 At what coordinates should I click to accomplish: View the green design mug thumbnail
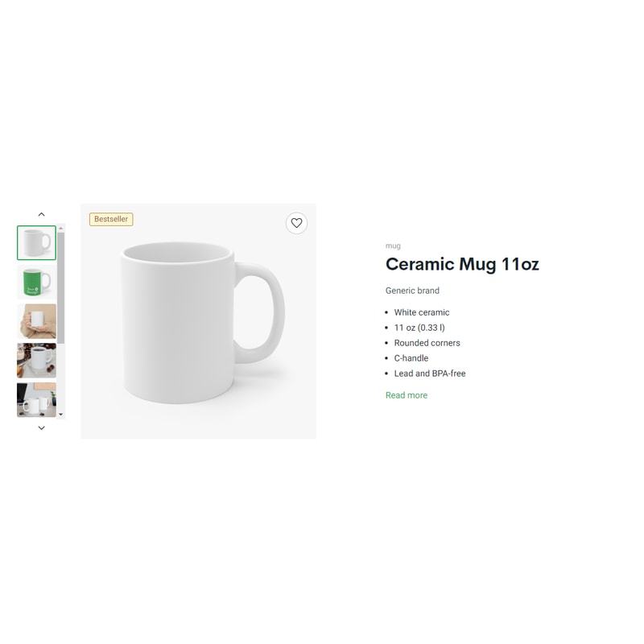pos(36,282)
